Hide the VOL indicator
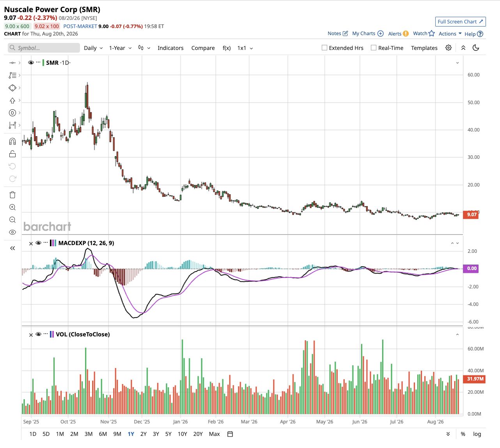 click(38, 334)
